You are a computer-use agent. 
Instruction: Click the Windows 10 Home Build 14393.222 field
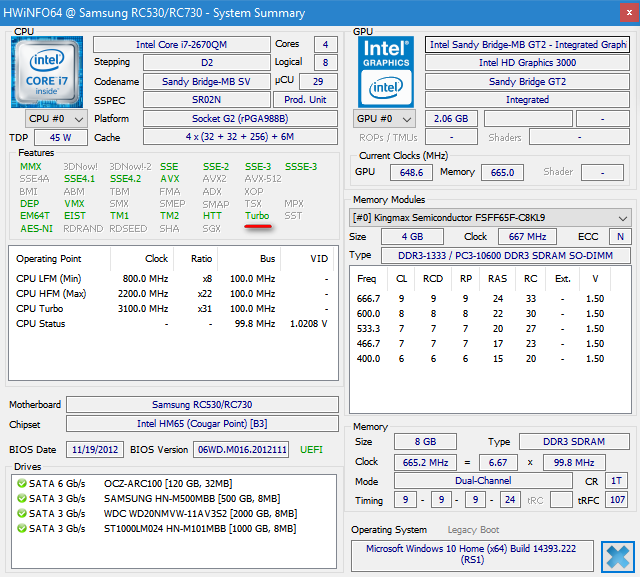pyautogui.click(x=472, y=556)
